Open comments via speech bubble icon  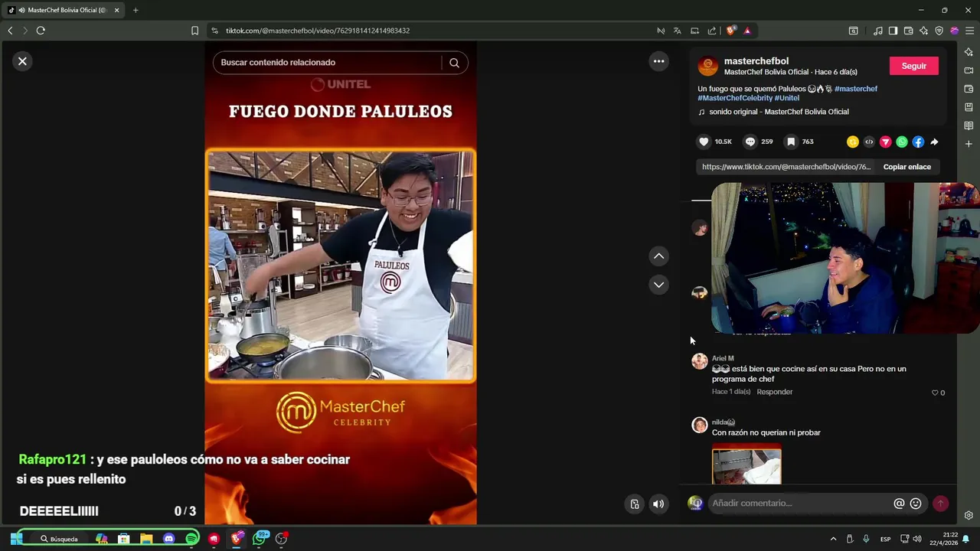[750, 142]
